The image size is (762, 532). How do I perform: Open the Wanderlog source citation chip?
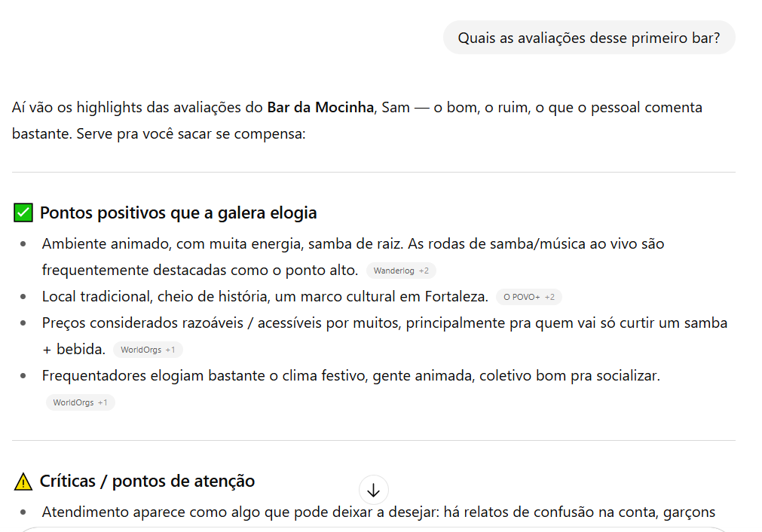coord(401,271)
